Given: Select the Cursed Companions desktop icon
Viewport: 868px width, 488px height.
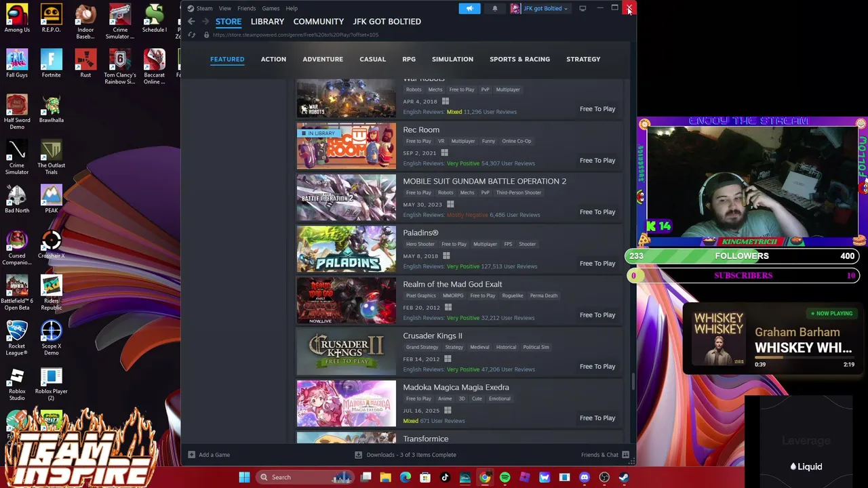Looking at the screenshot, I should point(17,248).
